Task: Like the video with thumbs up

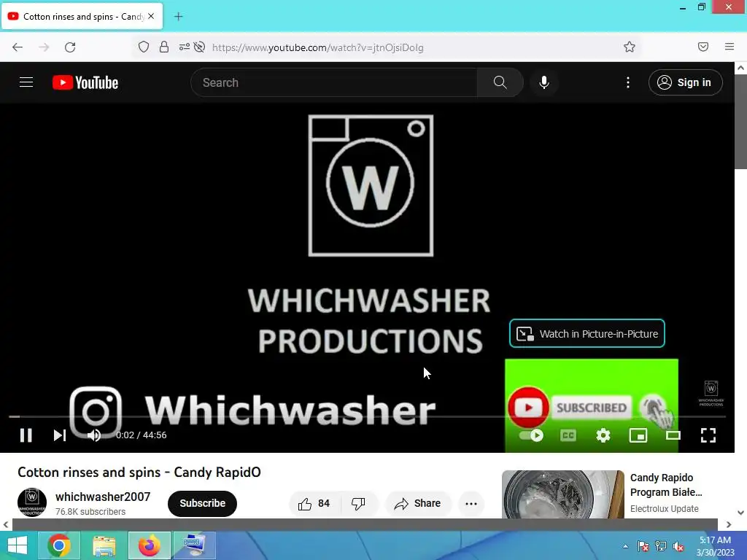Action: pyautogui.click(x=314, y=503)
